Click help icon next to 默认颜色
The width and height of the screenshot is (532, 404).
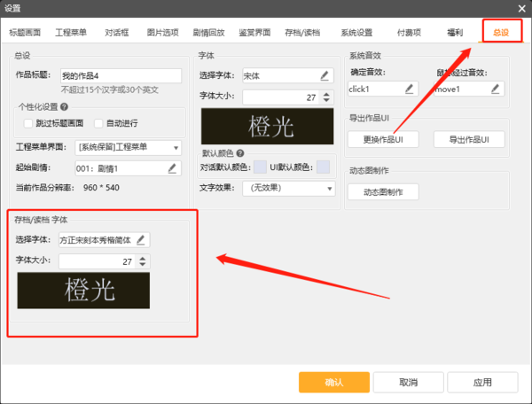click(x=240, y=153)
